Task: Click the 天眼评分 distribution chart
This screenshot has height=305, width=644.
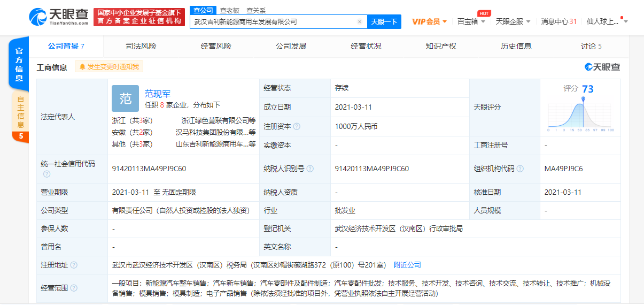Action: (580, 115)
